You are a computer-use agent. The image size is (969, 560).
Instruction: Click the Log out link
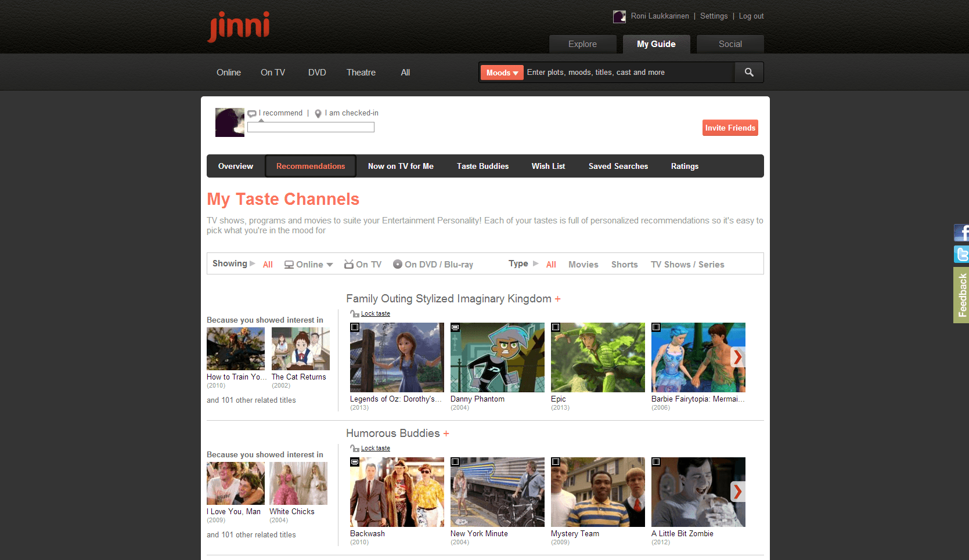click(751, 16)
